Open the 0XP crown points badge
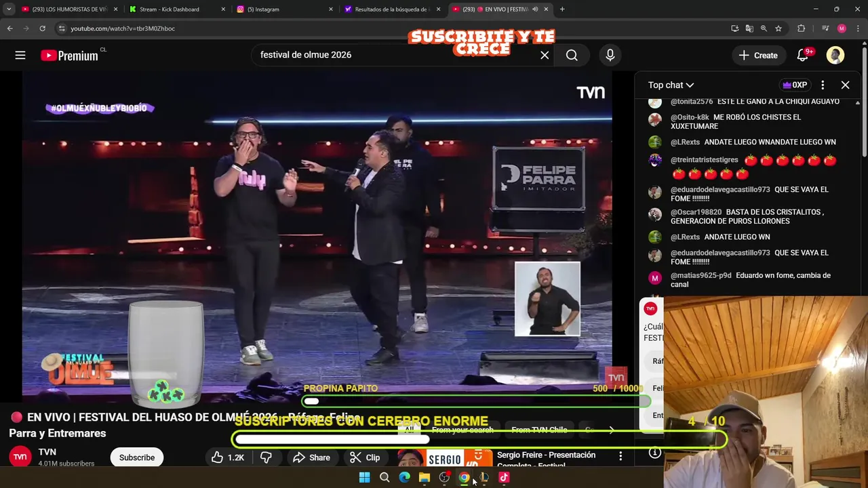The height and width of the screenshot is (488, 868). click(795, 85)
